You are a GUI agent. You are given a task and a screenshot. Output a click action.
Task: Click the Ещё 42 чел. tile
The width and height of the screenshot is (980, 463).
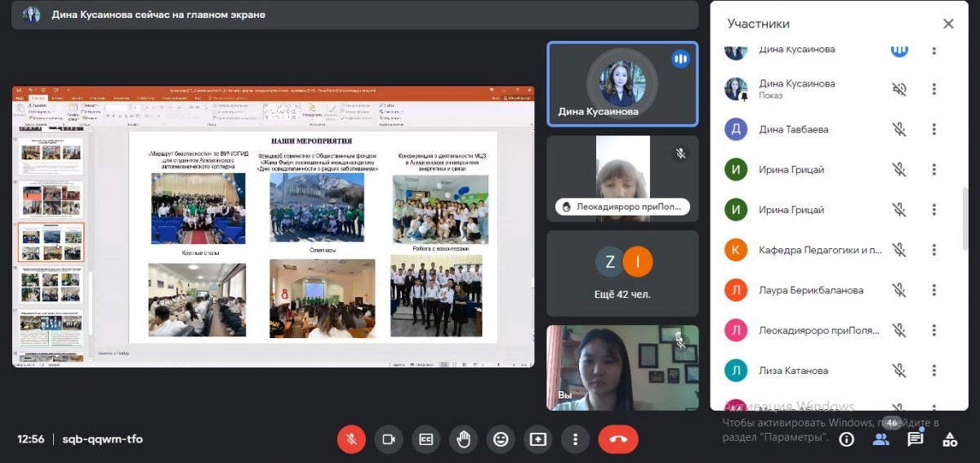point(622,274)
